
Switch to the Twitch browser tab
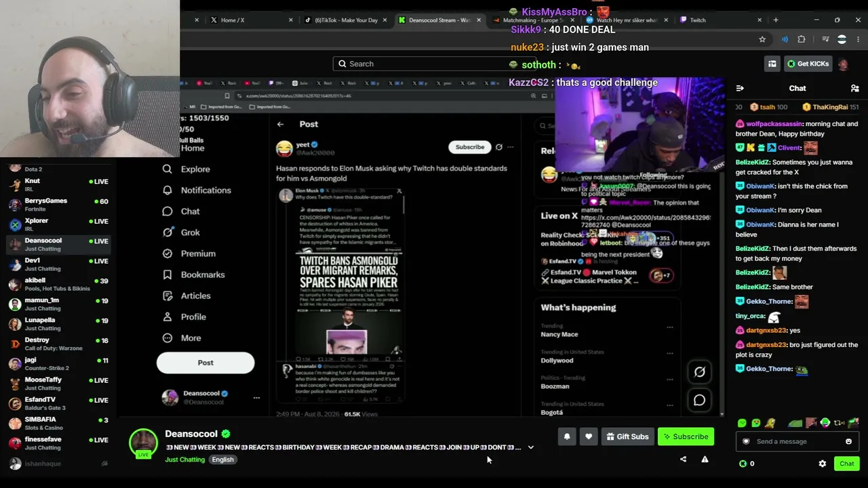click(719, 20)
